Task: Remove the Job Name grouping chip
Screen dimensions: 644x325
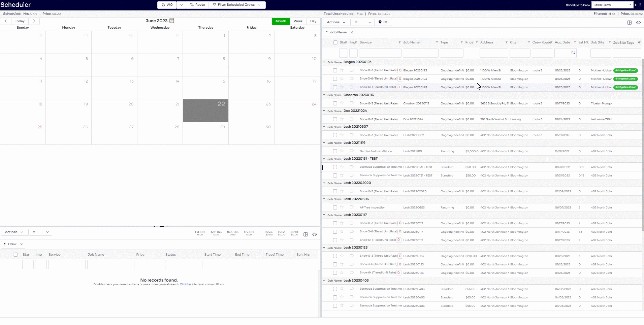Action: point(352,32)
